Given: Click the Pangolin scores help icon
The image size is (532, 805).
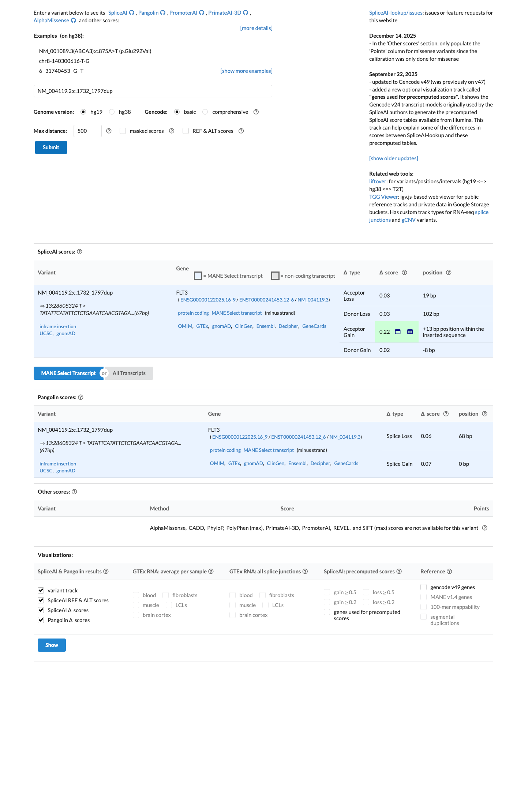Looking at the screenshot, I should click(81, 397).
